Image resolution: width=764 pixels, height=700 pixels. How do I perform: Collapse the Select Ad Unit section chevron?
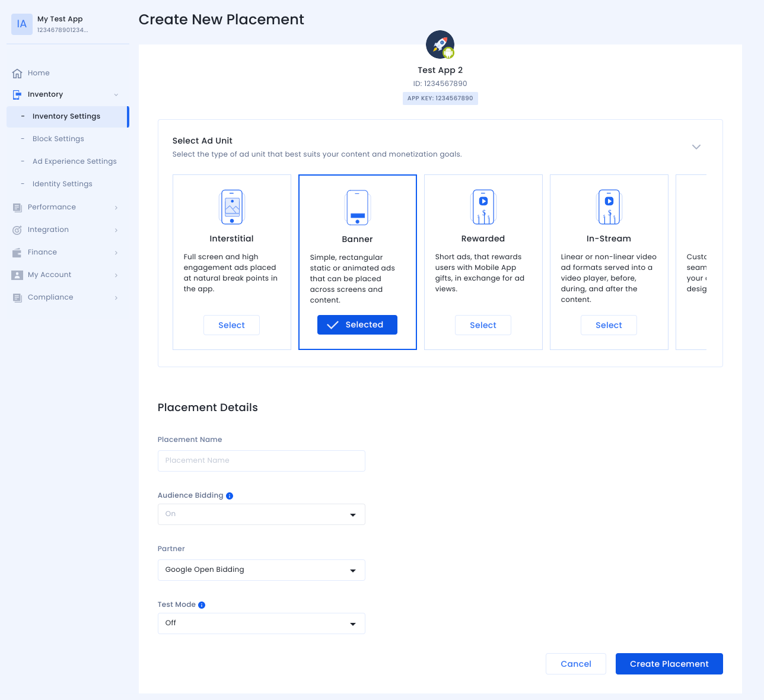coord(696,147)
